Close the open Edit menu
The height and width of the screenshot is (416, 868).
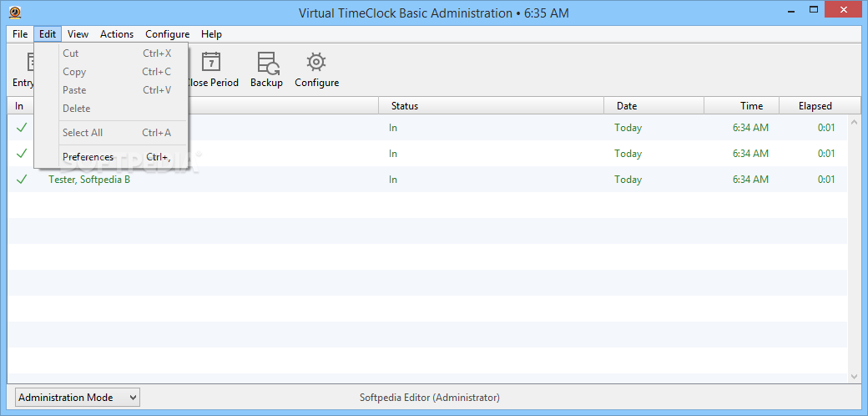click(x=48, y=33)
